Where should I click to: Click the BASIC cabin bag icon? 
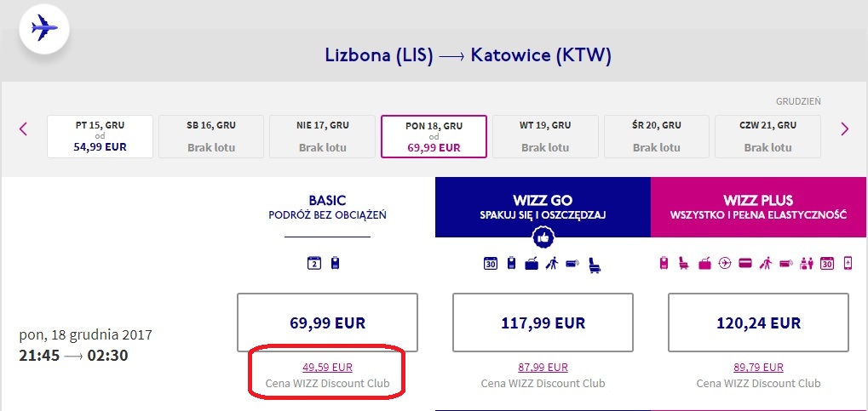click(x=335, y=263)
